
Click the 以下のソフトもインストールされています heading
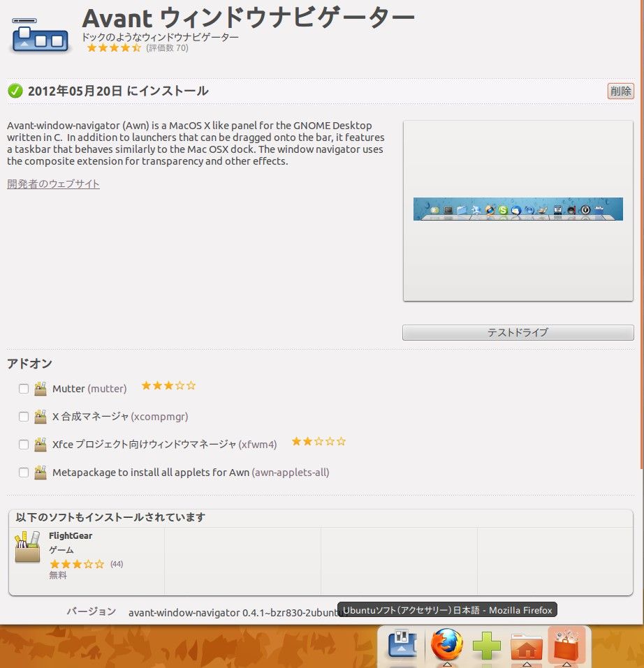pos(110,517)
